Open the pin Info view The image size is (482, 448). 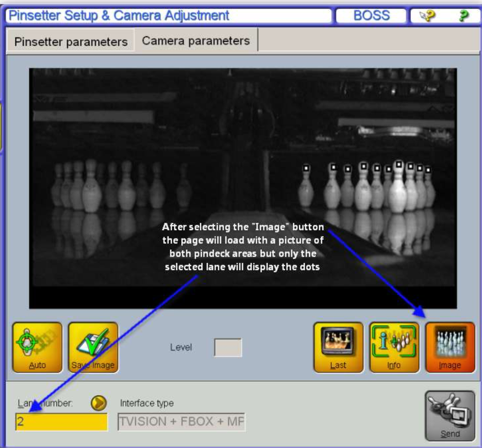click(x=394, y=348)
